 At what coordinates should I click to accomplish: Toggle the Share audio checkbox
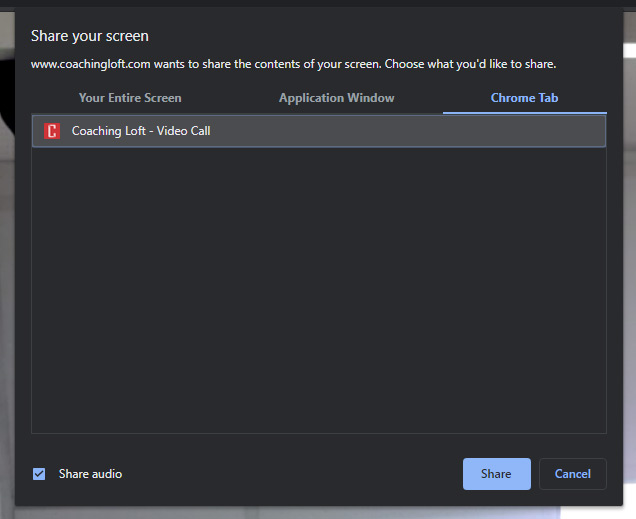coord(39,474)
